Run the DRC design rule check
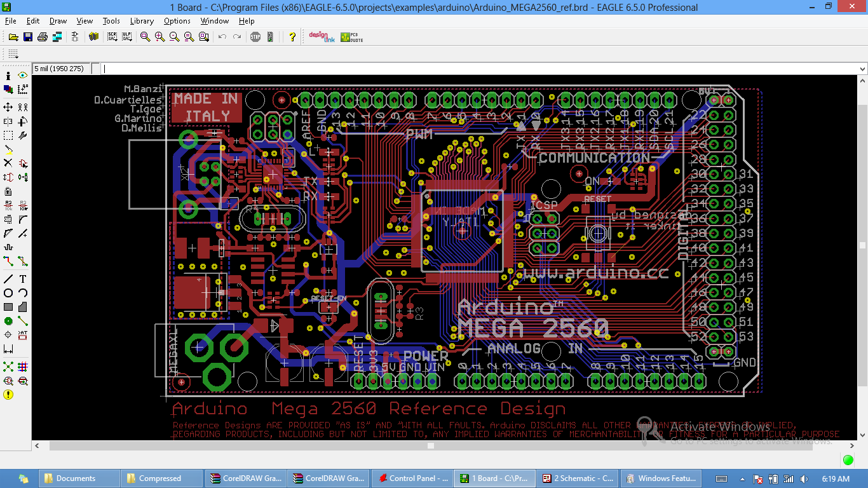Viewport: 868px width, 488px height. click(x=23, y=381)
